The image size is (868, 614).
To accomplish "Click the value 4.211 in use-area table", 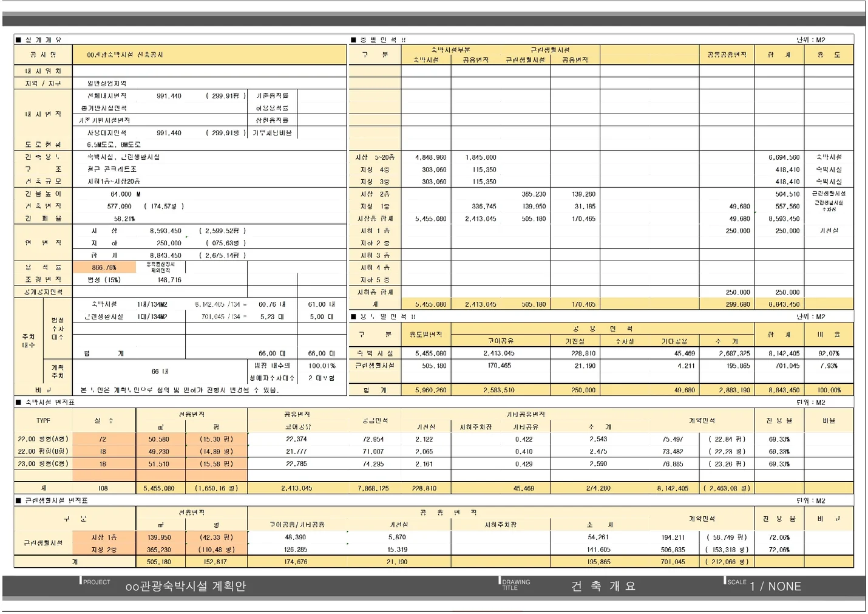I will click(686, 366).
